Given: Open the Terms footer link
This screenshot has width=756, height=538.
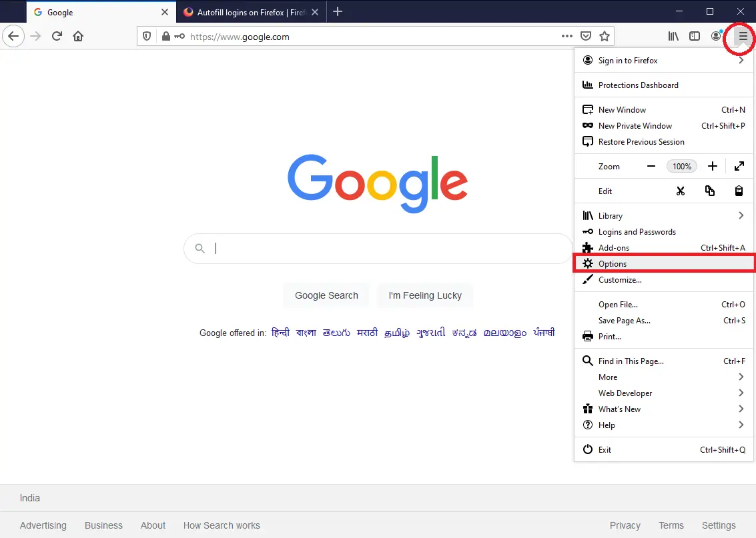Looking at the screenshot, I should pos(671,525).
